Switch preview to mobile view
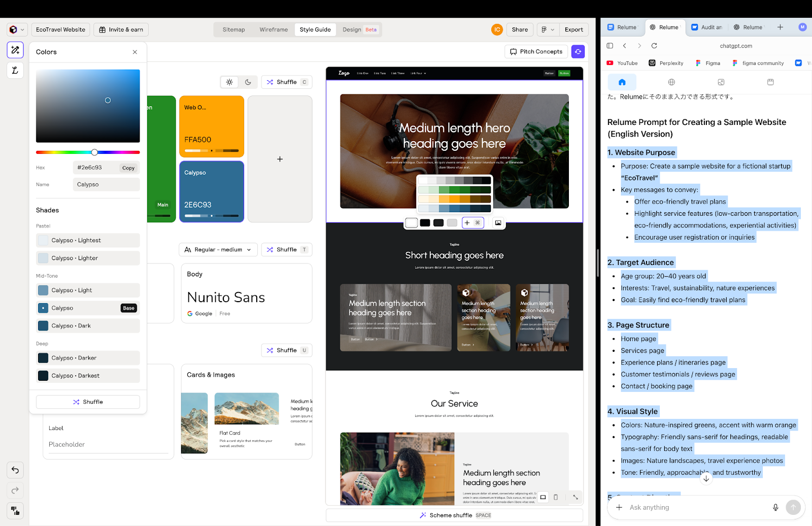Screen dimensions: 812x526 click(555, 497)
